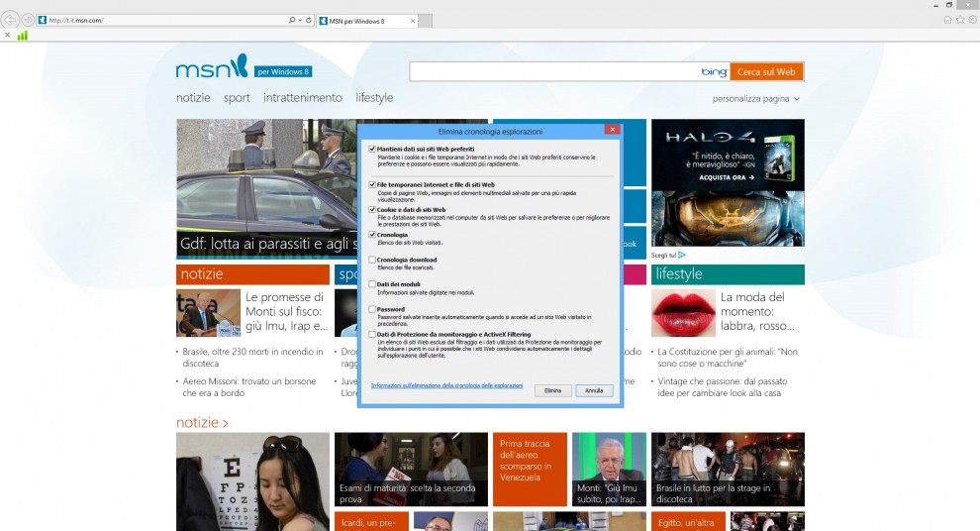The height and width of the screenshot is (531, 980).
Task: Check the Dati dei moduli checkbox
Action: pos(372,284)
